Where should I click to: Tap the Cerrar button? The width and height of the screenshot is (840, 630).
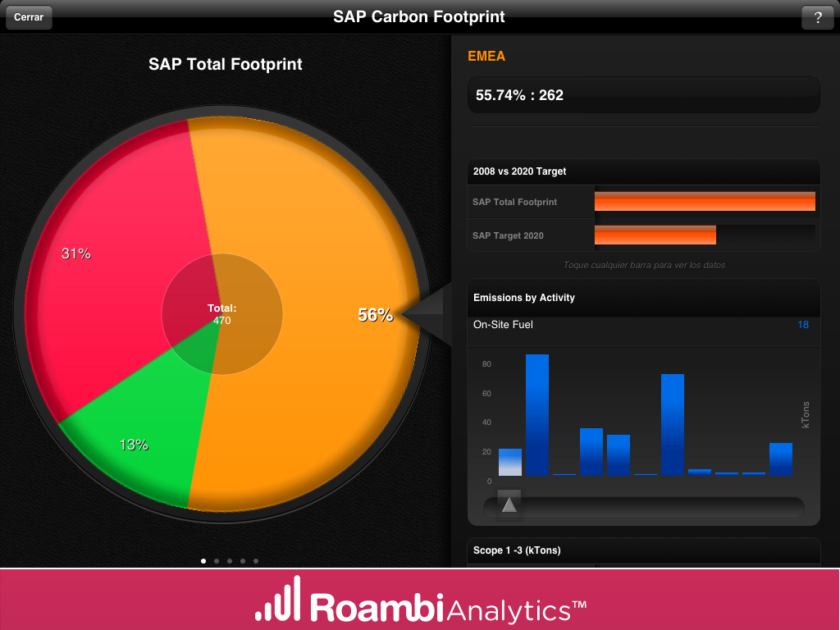coord(29,17)
